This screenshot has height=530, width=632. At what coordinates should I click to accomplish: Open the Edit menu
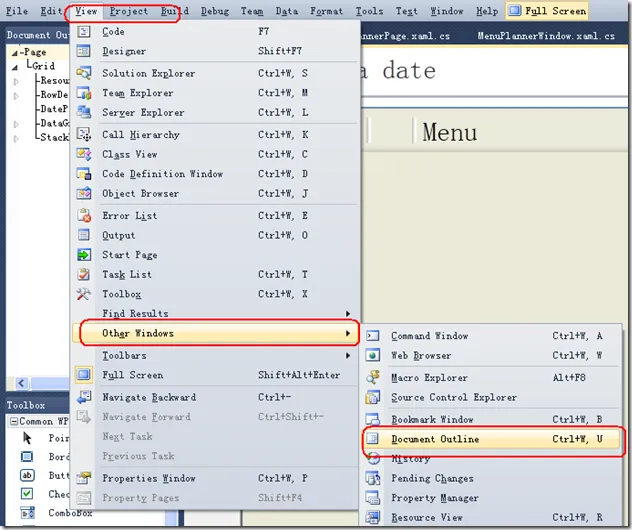51,11
